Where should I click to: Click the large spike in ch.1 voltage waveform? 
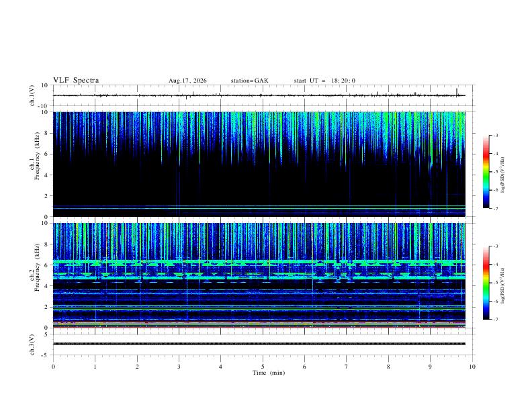(457, 92)
